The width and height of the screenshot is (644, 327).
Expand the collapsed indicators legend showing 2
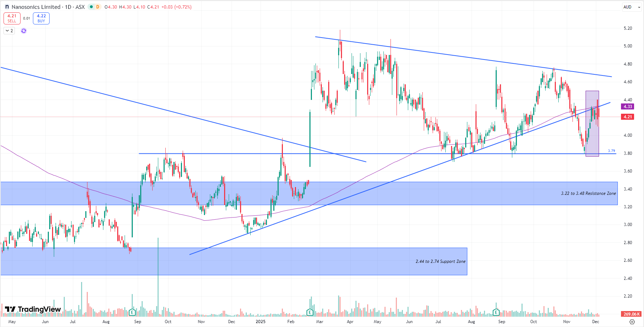[x=9, y=31]
